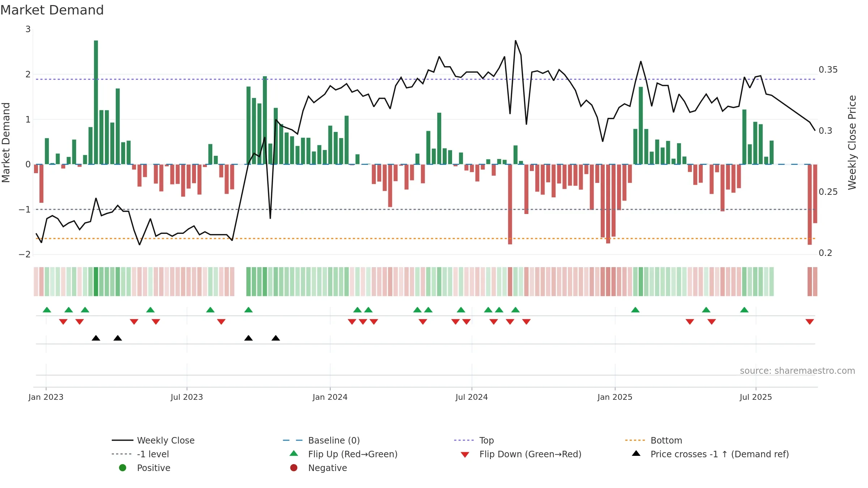Image resolution: width=868 pixels, height=488 pixels.
Task: Click the -1 level legend entry
Action: point(140,454)
